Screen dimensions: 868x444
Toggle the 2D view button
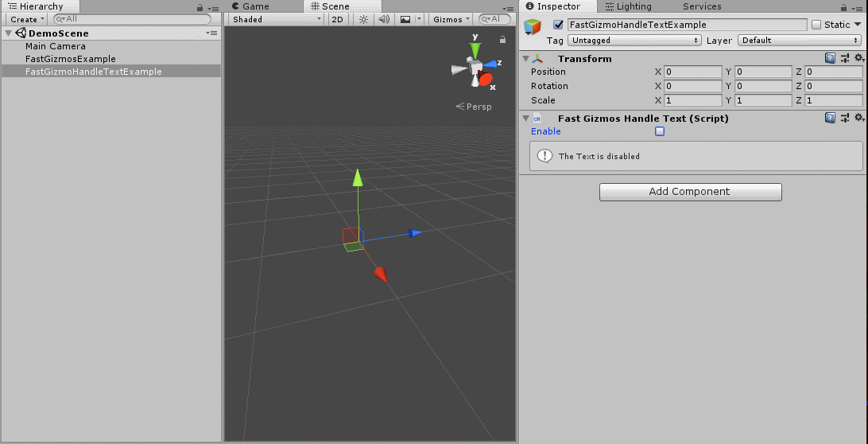(338, 19)
